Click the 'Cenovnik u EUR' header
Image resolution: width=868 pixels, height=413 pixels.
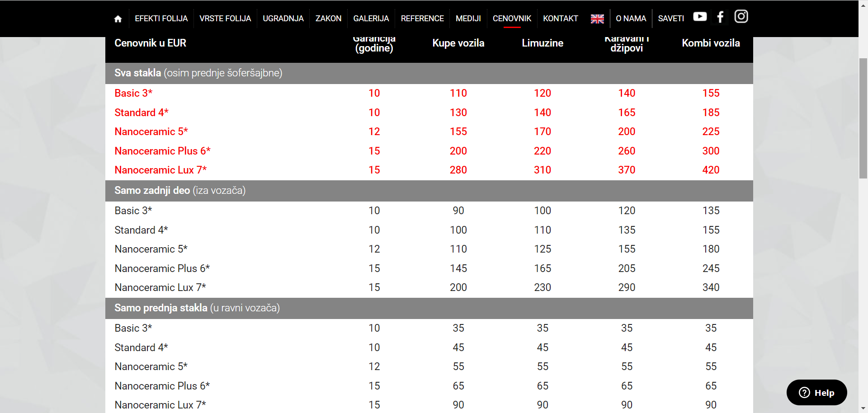[150, 43]
